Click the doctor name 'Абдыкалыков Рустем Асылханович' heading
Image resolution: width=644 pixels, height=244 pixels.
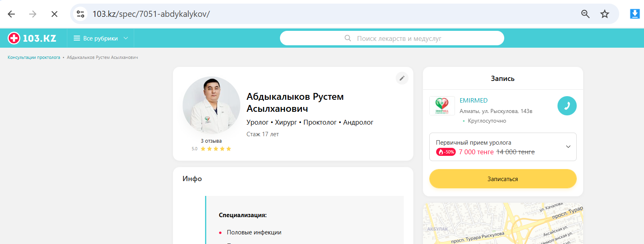tap(295, 103)
